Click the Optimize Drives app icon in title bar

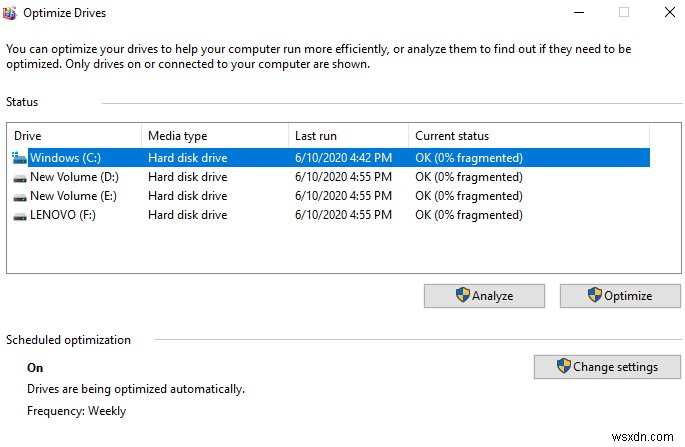(x=9, y=13)
